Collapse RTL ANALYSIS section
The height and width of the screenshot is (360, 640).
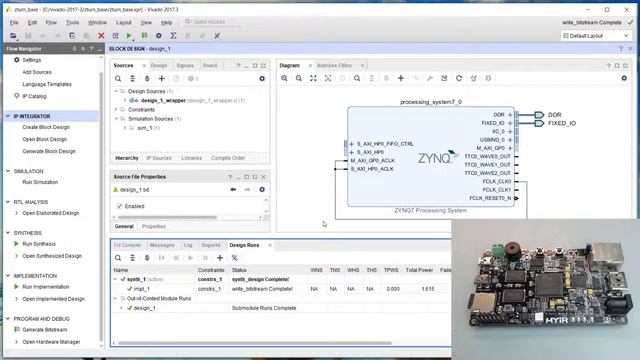point(8,202)
